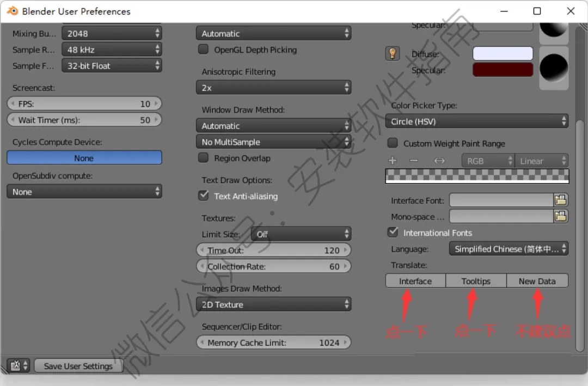
Task: Select None for Cycles Compute Device
Action: tap(84, 158)
